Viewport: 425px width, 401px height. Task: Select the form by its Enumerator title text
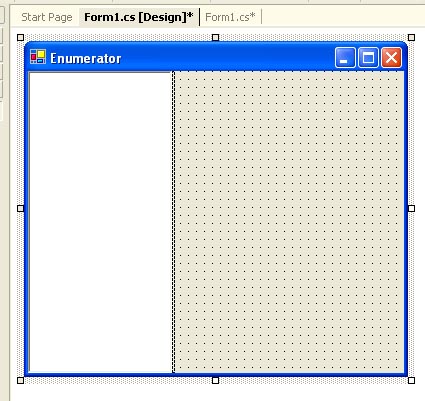pos(86,59)
